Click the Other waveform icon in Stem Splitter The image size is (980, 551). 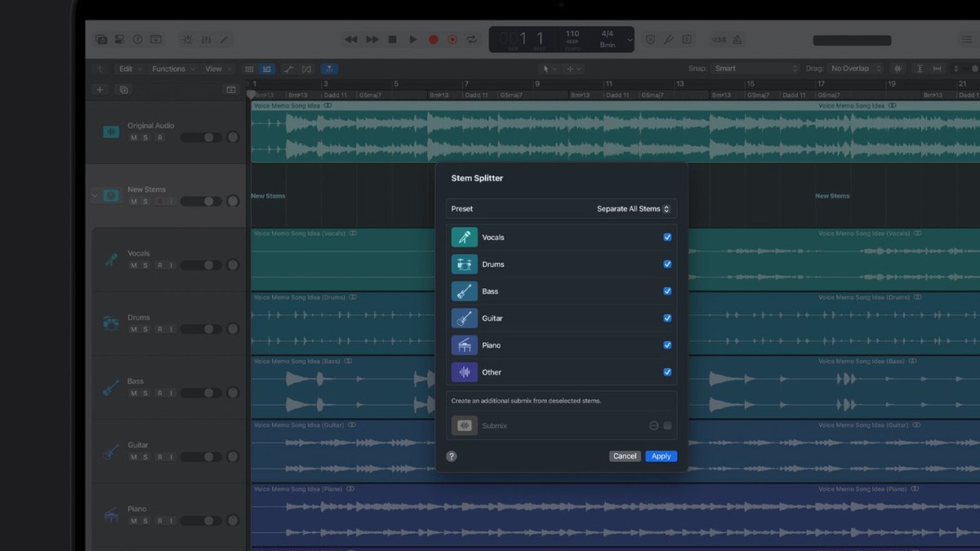coord(465,372)
